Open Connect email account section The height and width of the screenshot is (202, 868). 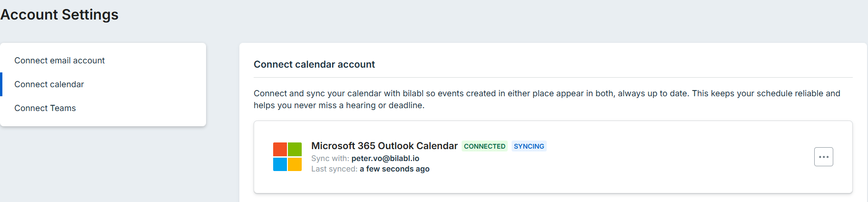pyautogui.click(x=59, y=61)
